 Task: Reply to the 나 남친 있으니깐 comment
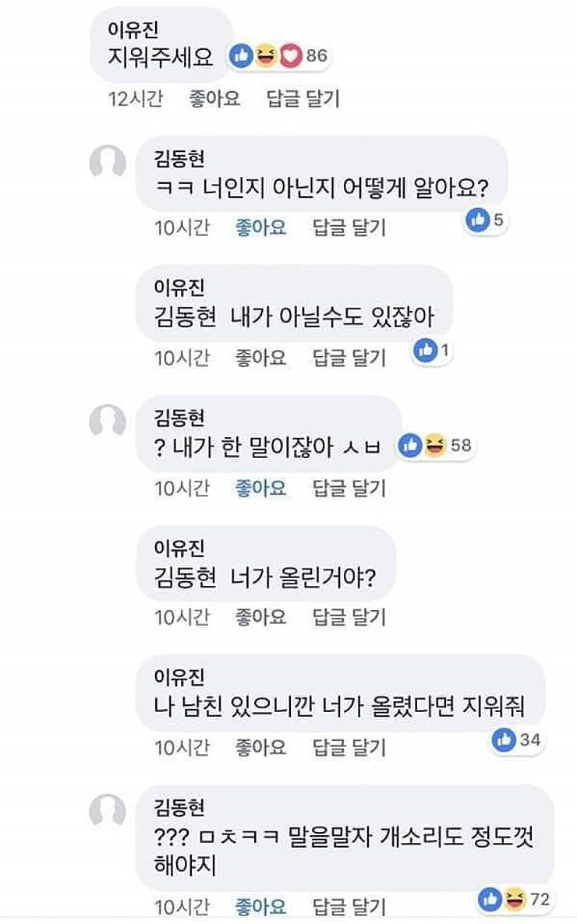[349, 747]
